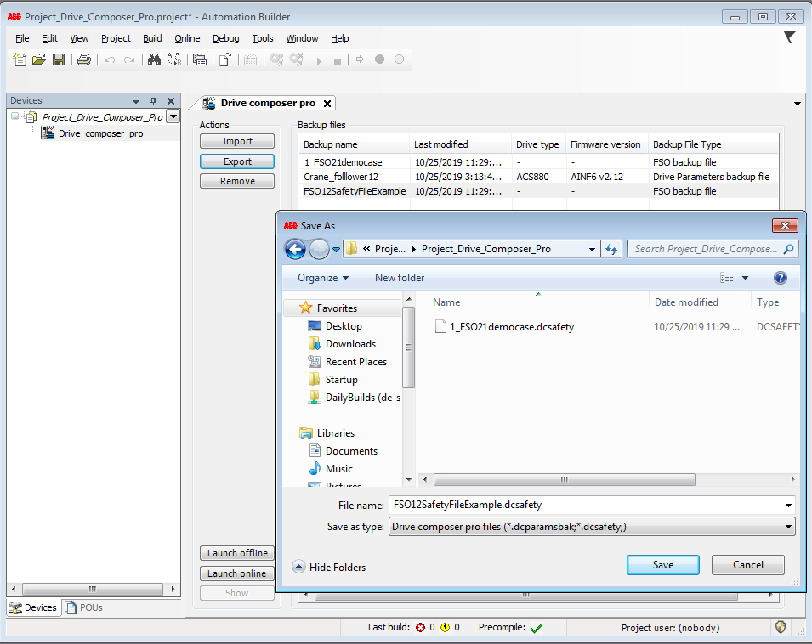Expand the File name dropdown arrow
Screen dimensions: 812x644
(x=786, y=506)
